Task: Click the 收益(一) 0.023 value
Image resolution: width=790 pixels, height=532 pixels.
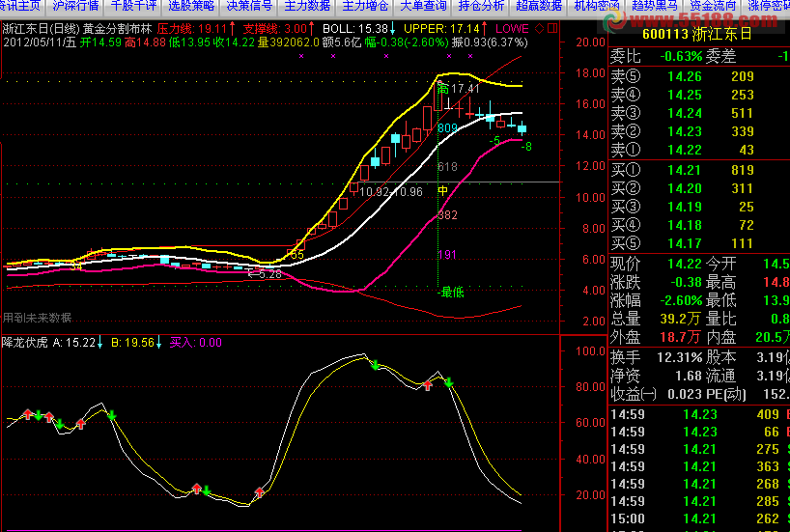Action: click(684, 394)
